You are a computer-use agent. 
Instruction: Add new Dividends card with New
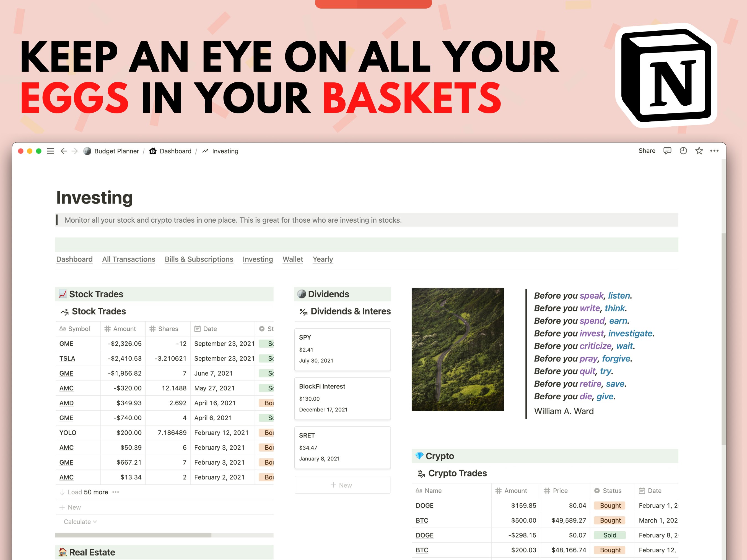click(342, 485)
